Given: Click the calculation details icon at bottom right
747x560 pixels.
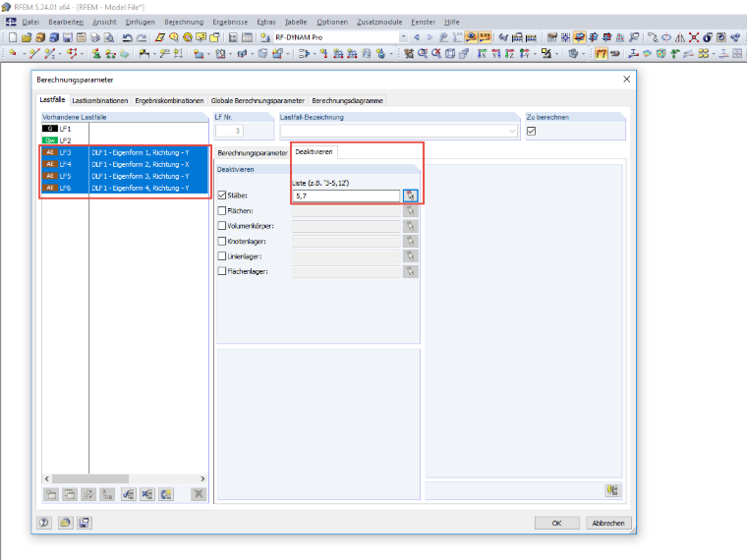Looking at the screenshot, I should pos(612,490).
